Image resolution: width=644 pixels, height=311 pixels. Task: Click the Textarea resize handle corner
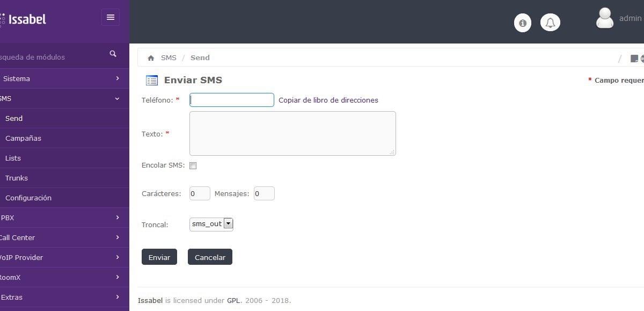pyautogui.click(x=392, y=153)
